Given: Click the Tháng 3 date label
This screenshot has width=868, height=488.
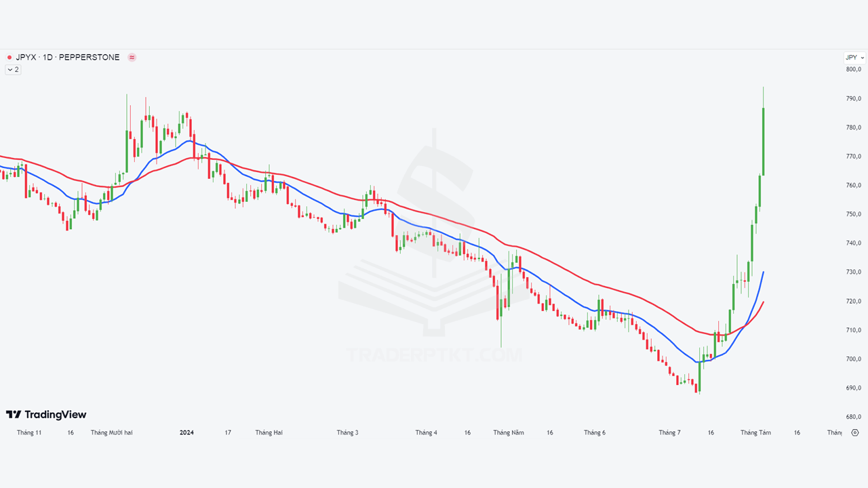Looking at the screenshot, I should pos(347,432).
